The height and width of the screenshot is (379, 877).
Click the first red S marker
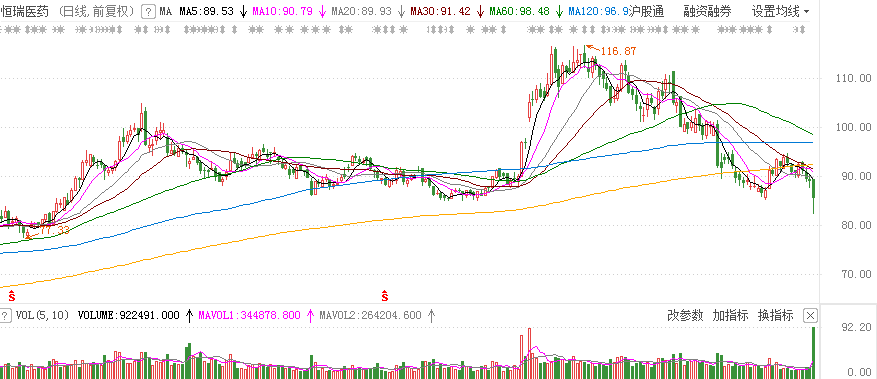pos(11,295)
